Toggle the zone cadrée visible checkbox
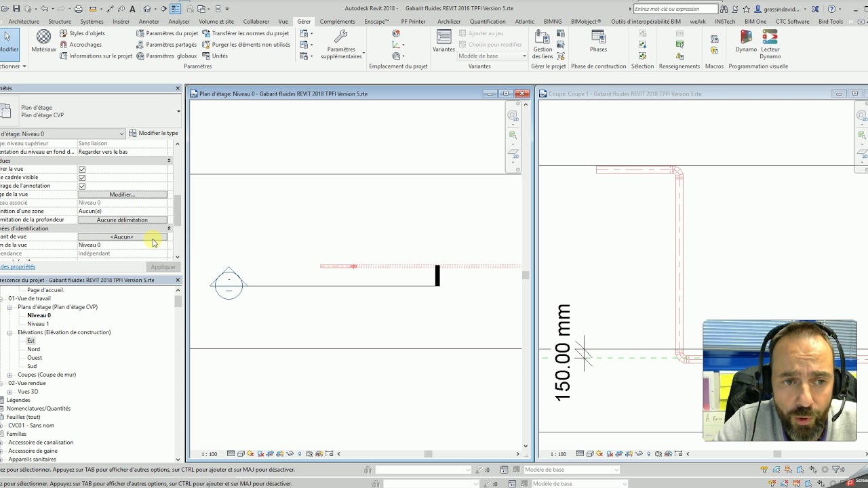 82,178
